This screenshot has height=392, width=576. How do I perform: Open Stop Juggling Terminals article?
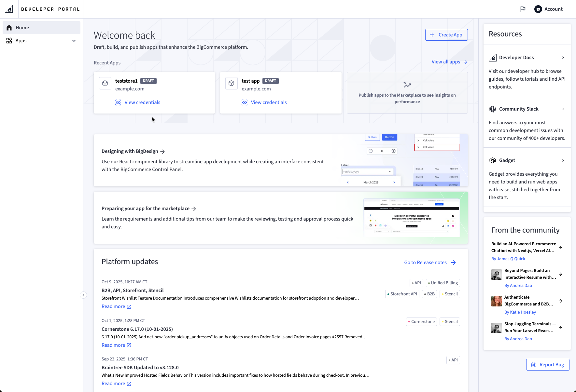(530, 327)
